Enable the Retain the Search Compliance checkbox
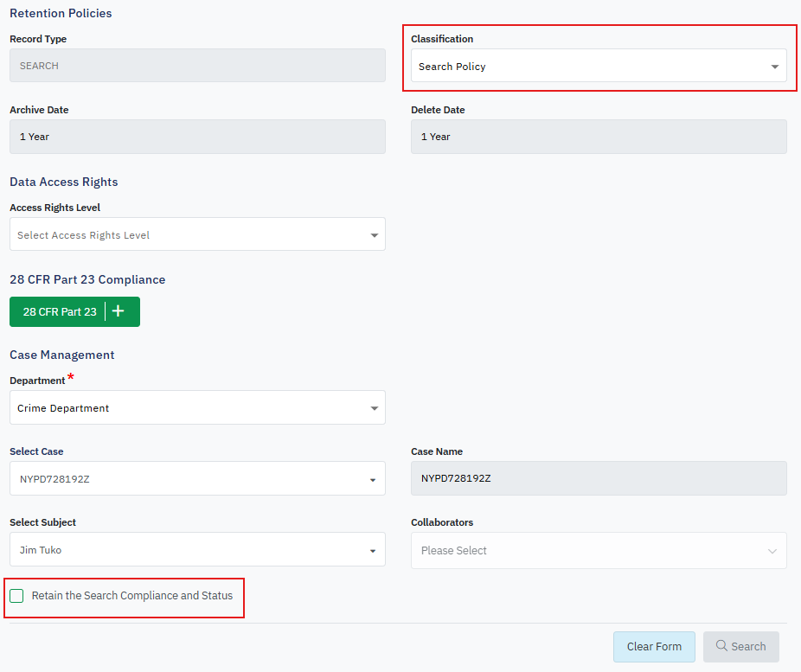 coord(16,596)
